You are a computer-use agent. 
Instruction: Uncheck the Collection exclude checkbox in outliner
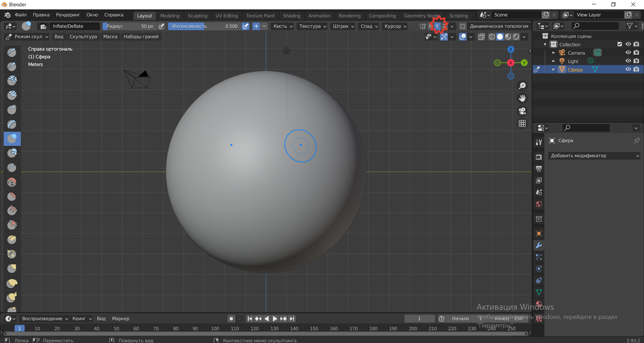coord(620,44)
